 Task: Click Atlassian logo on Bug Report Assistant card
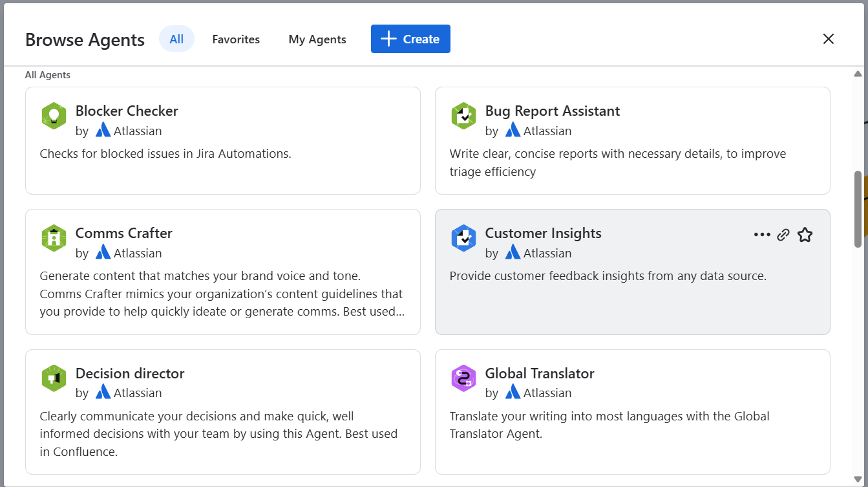pyautogui.click(x=513, y=131)
